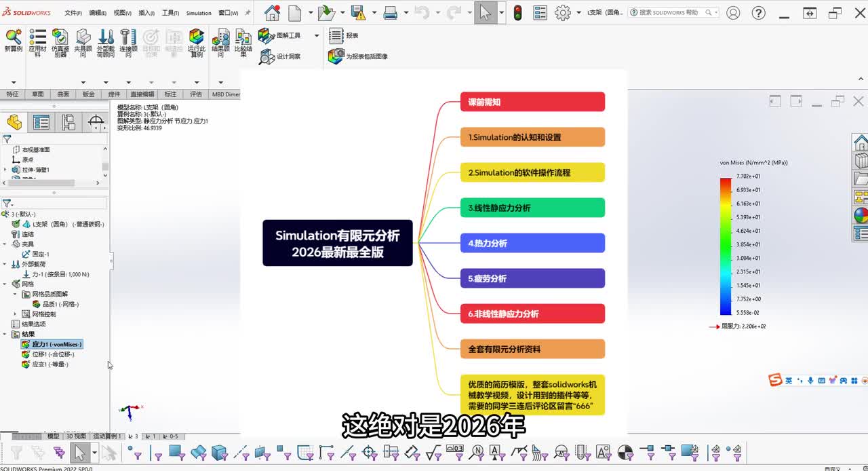Viewport: 868px width, 471px height.
Task: Open Plot Tools (图解工具)
Action: [280, 35]
